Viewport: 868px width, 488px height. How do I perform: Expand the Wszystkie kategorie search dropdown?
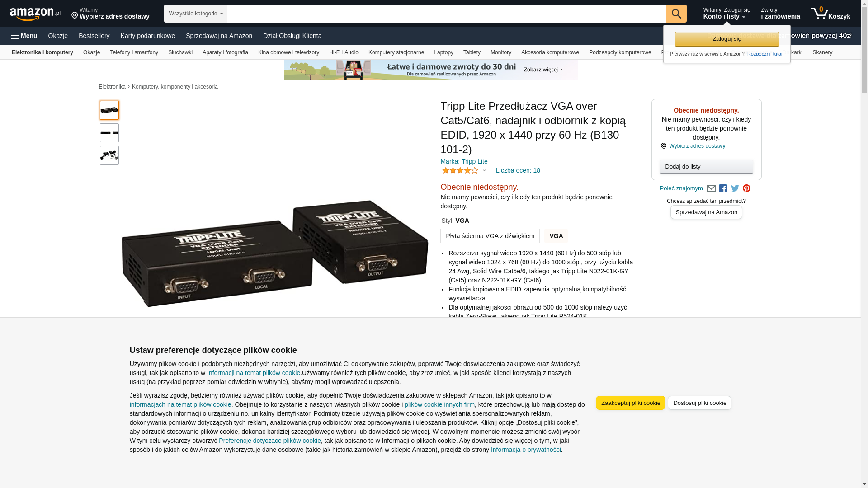(x=196, y=14)
